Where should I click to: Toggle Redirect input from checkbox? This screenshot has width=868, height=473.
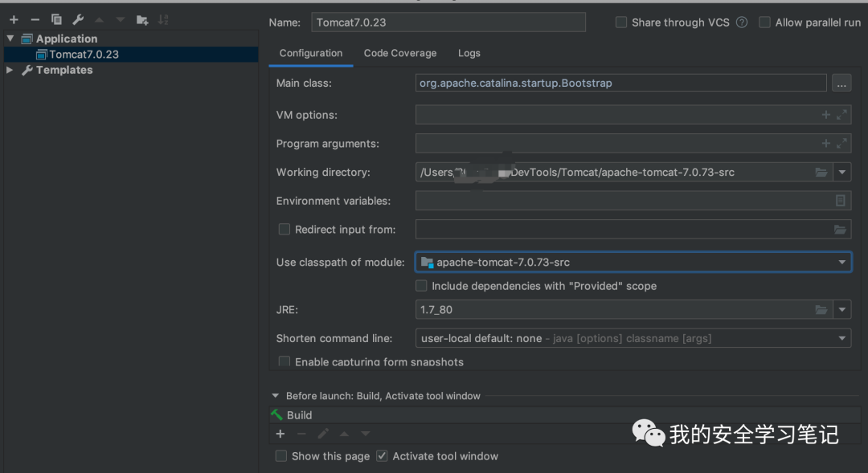[284, 229]
